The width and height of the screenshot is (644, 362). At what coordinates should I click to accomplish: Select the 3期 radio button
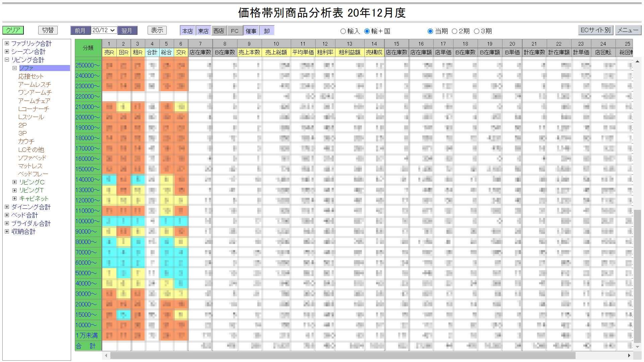477,31
